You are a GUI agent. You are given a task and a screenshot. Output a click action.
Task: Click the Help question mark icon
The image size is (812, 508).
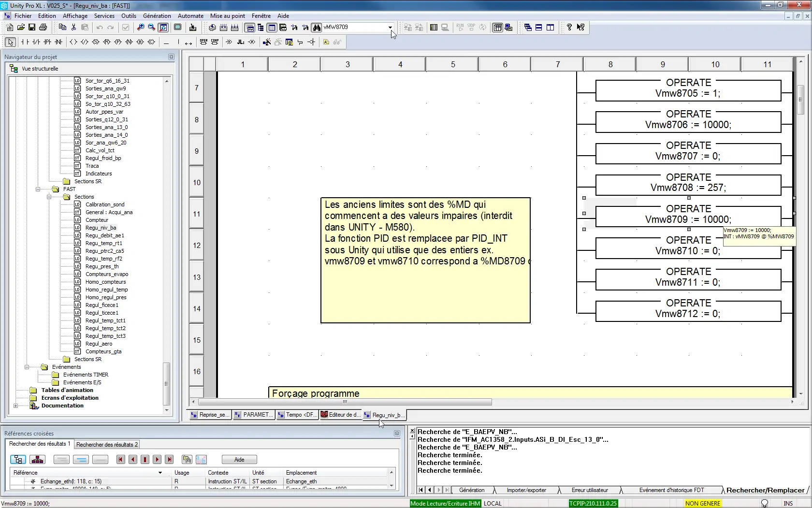point(569,28)
